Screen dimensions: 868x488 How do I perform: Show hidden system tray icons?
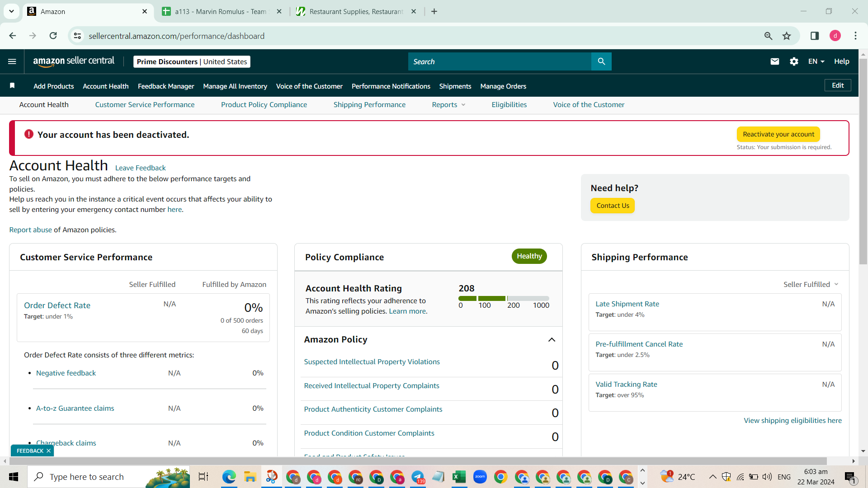click(x=712, y=477)
